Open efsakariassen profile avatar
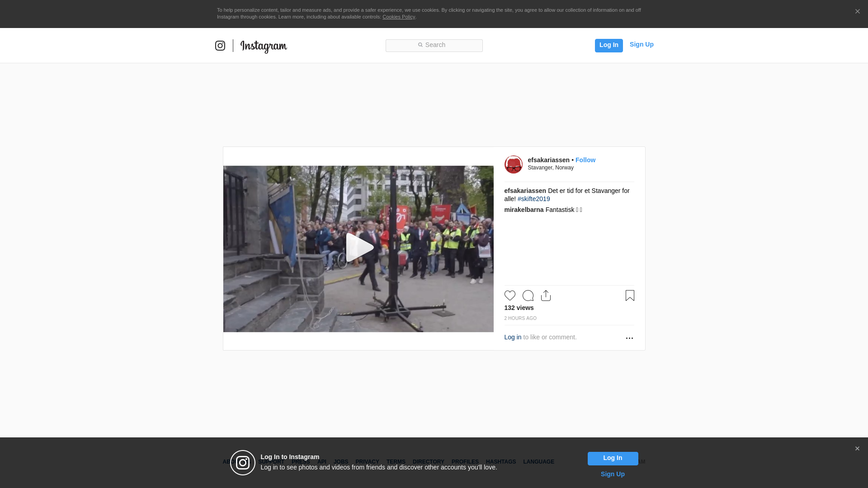 click(513, 164)
